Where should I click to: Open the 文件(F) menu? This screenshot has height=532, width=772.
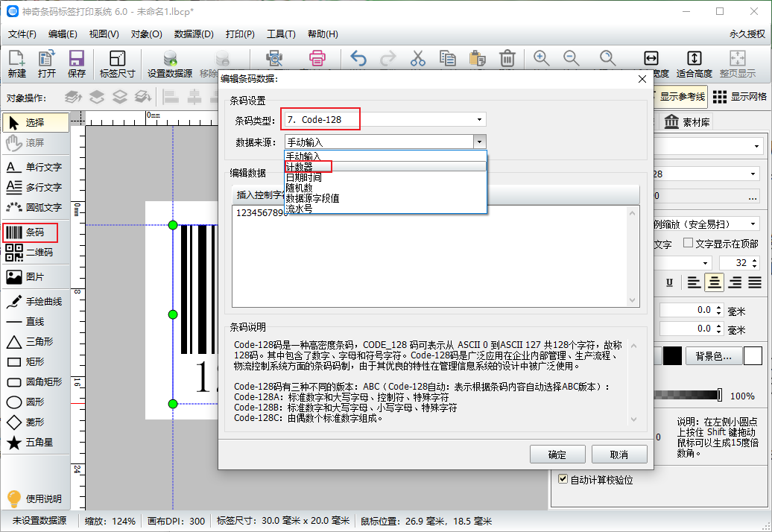(x=22, y=34)
